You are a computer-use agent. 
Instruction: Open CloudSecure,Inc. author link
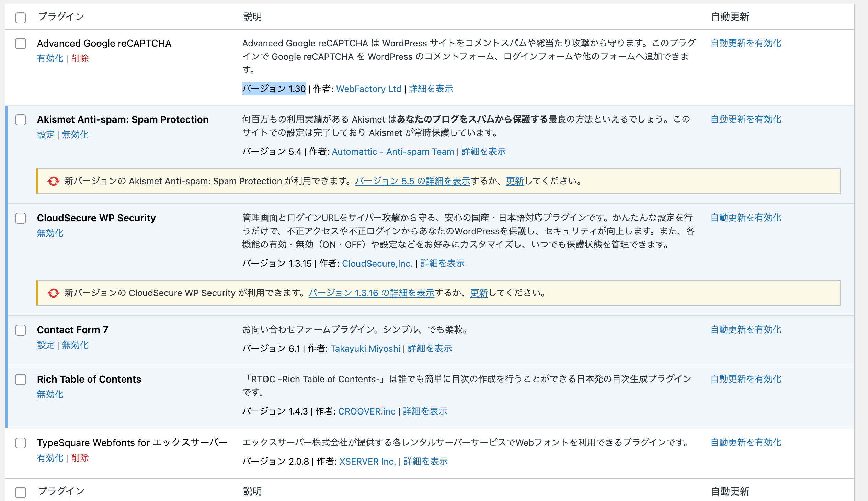tap(377, 264)
